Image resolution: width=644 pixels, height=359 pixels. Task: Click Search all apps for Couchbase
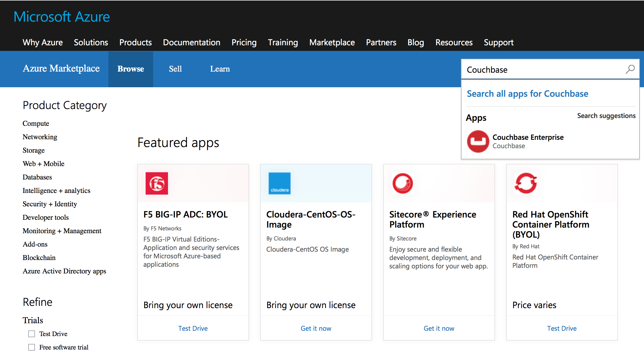[527, 94]
